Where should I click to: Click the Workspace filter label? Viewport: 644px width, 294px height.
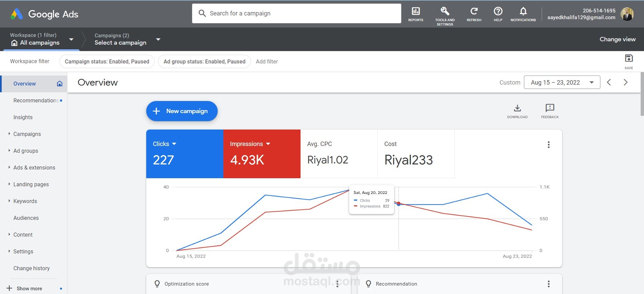30,61
